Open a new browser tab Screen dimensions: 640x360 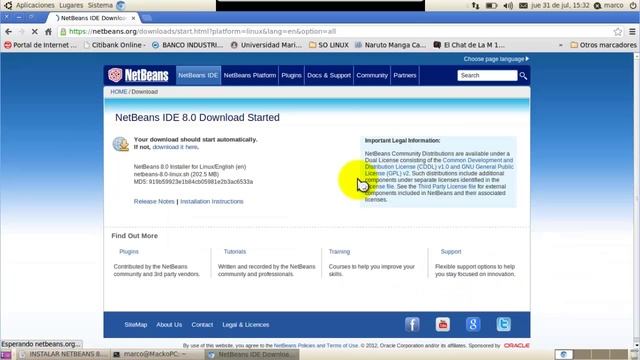pos(147,18)
